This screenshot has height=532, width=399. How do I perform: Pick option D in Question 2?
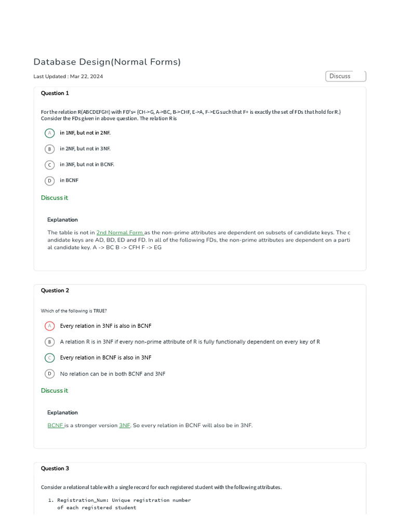(x=49, y=374)
